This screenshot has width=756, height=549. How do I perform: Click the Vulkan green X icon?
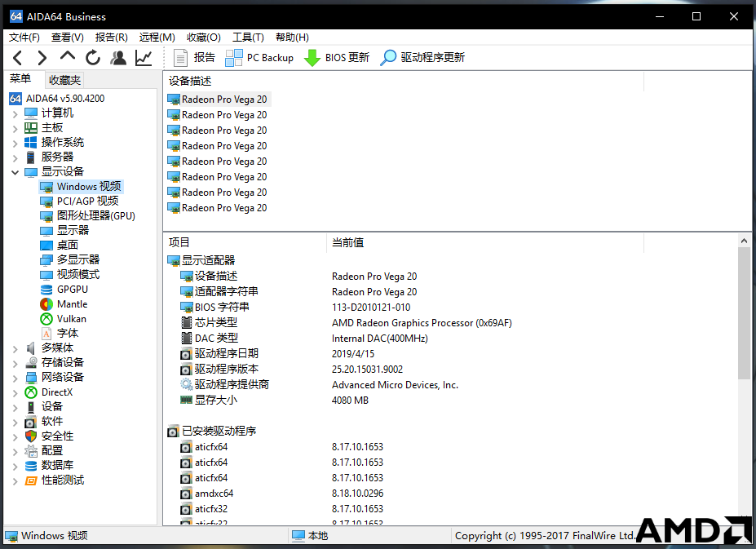point(46,319)
